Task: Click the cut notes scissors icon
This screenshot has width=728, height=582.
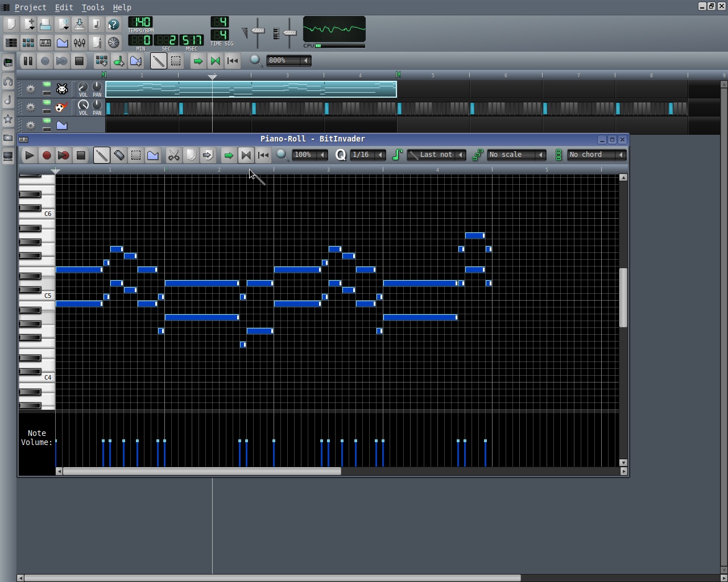Action: pyautogui.click(x=173, y=155)
